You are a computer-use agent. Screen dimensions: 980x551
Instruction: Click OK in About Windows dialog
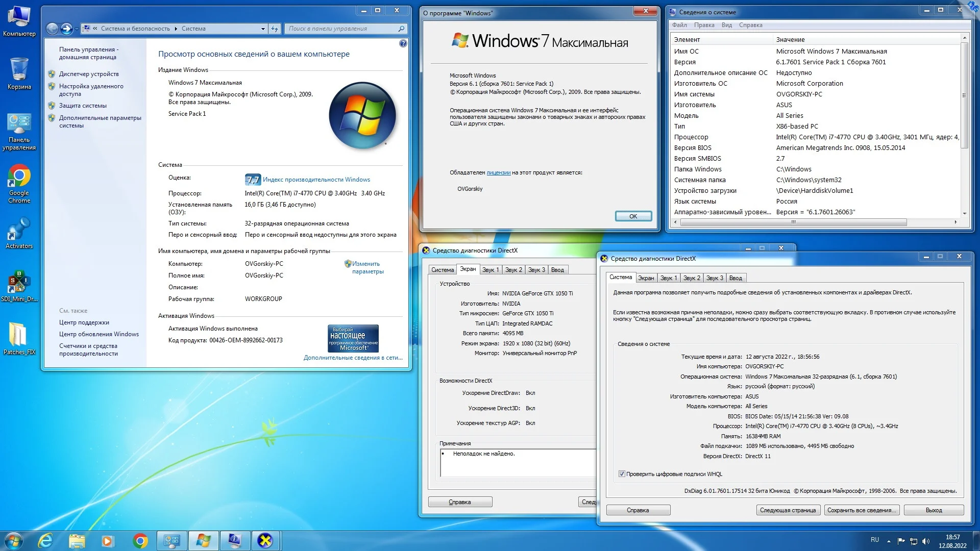(x=633, y=216)
